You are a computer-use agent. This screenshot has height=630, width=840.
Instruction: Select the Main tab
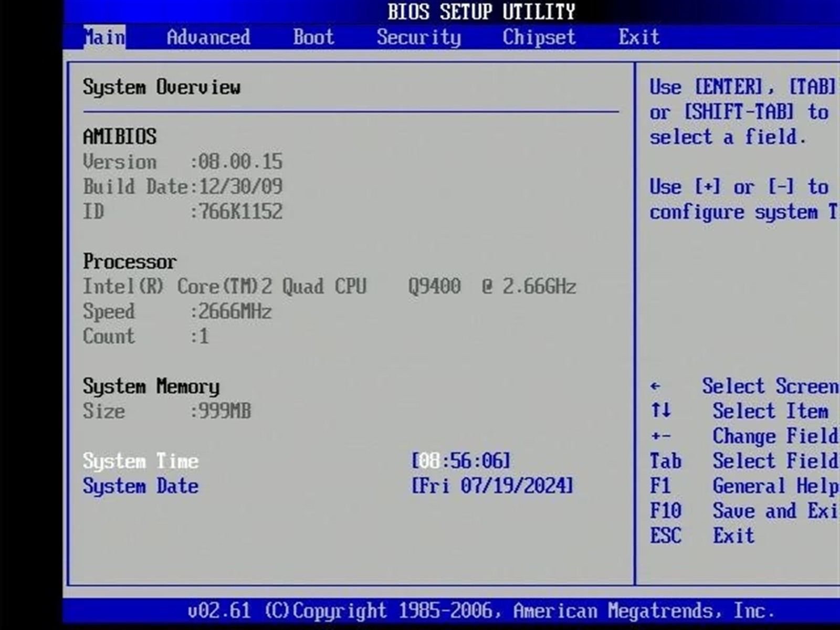104,37
